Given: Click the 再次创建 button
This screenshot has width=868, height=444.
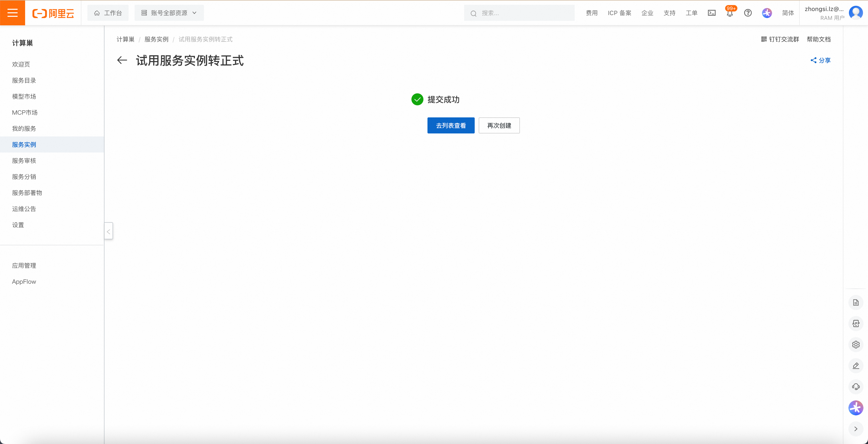Looking at the screenshot, I should click(x=499, y=126).
